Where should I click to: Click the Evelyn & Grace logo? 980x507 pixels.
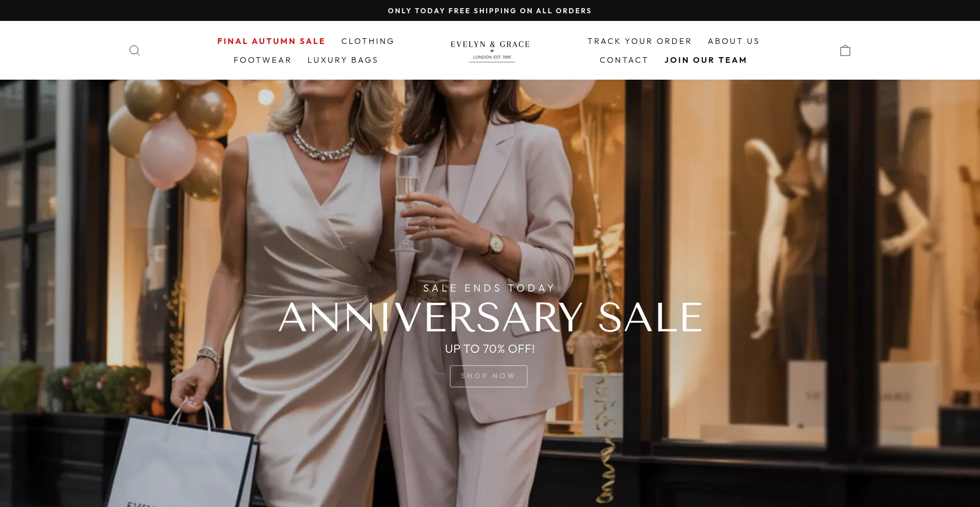tap(490, 51)
